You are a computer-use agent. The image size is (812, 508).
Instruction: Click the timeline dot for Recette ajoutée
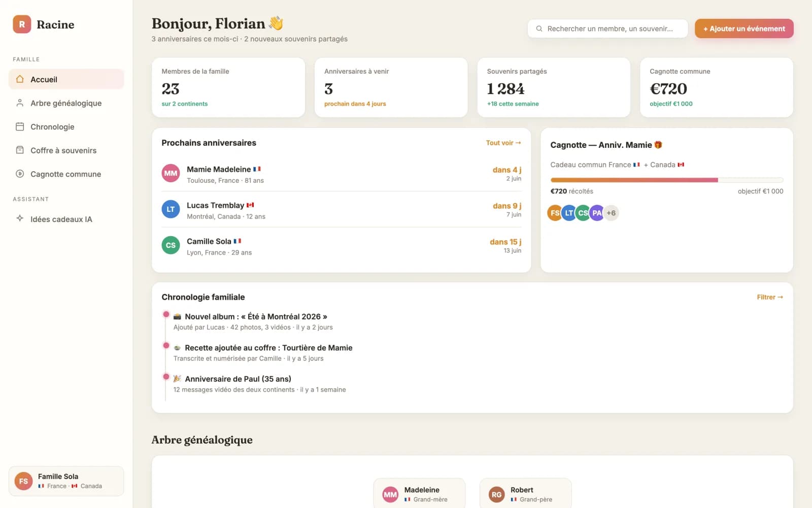[x=166, y=345]
